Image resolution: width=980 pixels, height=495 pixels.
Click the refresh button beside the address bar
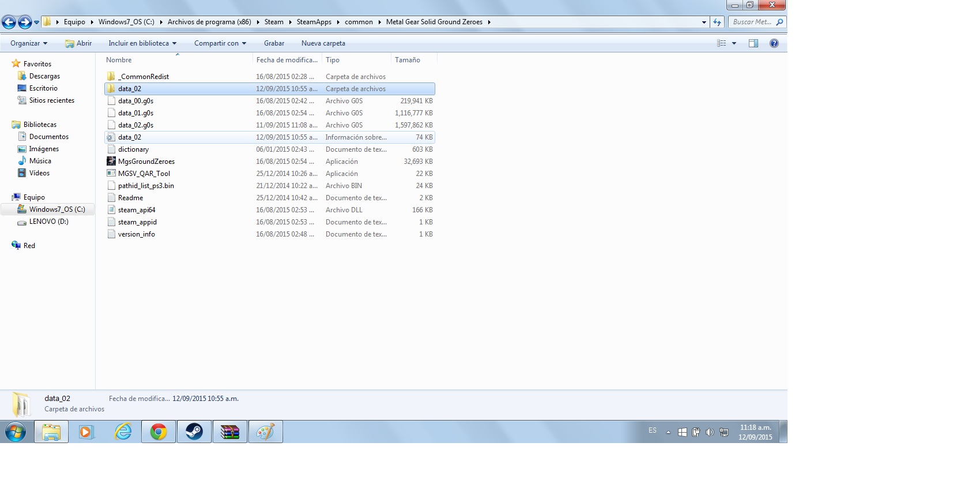[717, 22]
